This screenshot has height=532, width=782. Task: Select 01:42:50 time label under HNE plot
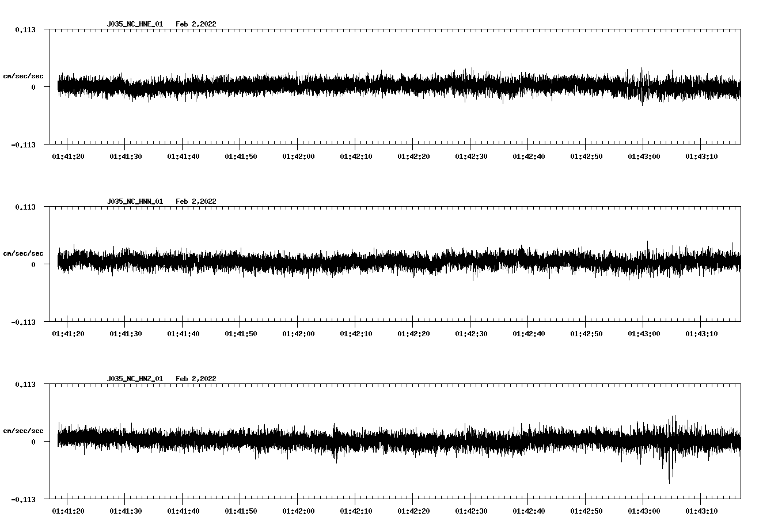pos(586,157)
